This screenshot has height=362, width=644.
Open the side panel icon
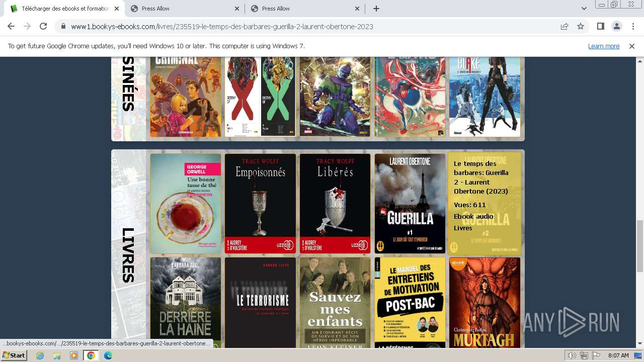pyautogui.click(x=600, y=27)
